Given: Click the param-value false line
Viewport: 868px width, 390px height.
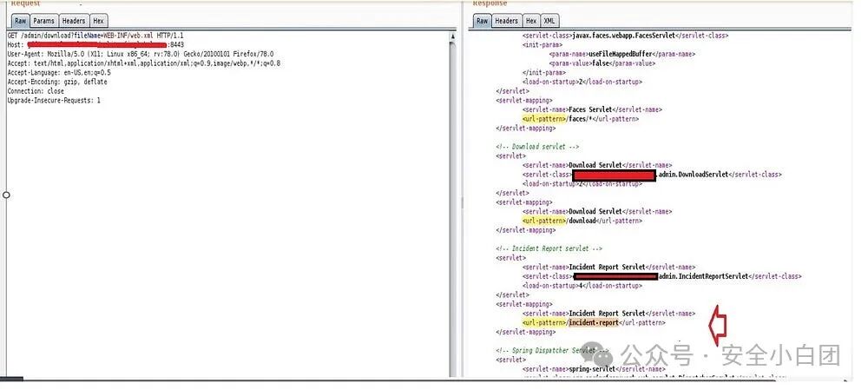Looking at the screenshot, I should 602,63.
